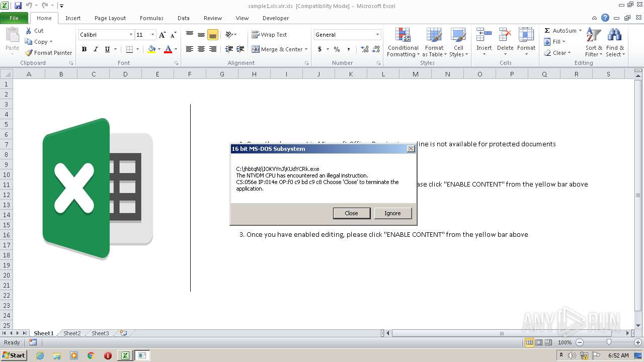Expand font color dropdown arrow
Image resolution: width=644 pixels, height=362 pixels.
[176, 49]
